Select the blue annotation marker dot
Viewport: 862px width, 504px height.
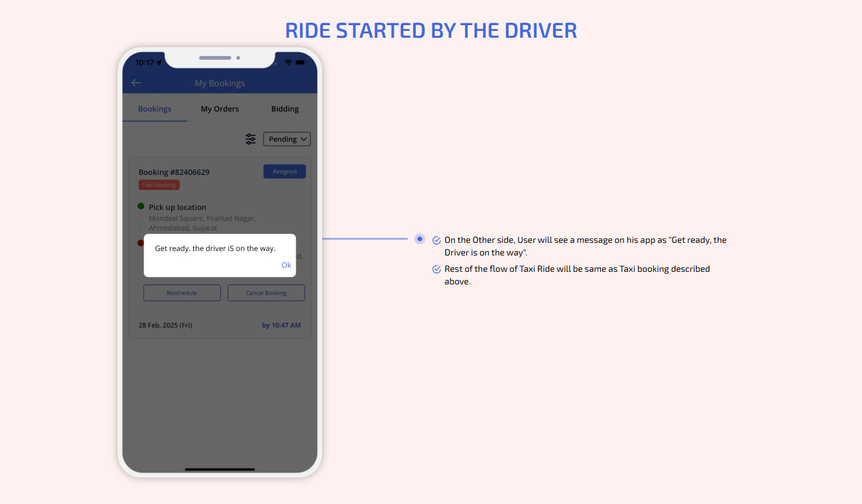click(x=420, y=239)
